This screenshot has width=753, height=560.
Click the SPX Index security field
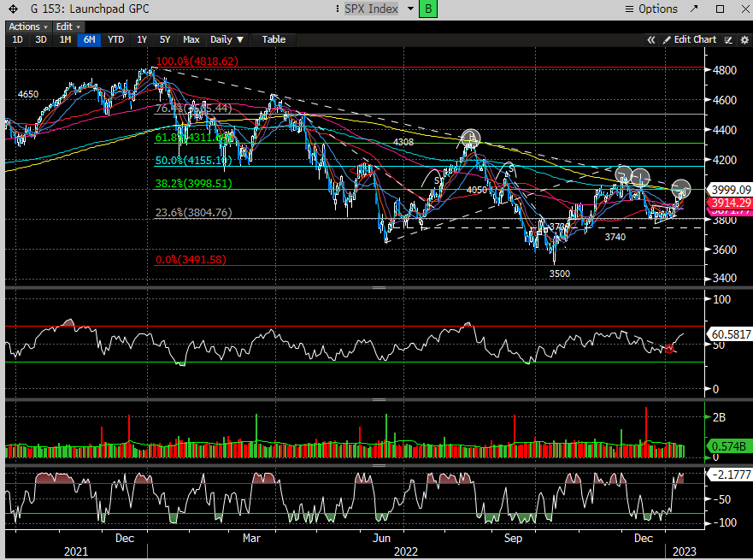(371, 9)
